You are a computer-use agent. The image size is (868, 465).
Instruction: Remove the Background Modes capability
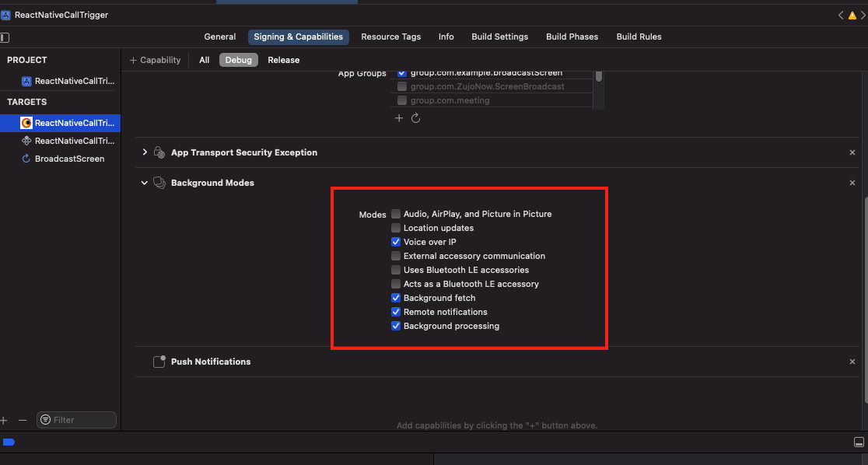(x=852, y=183)
